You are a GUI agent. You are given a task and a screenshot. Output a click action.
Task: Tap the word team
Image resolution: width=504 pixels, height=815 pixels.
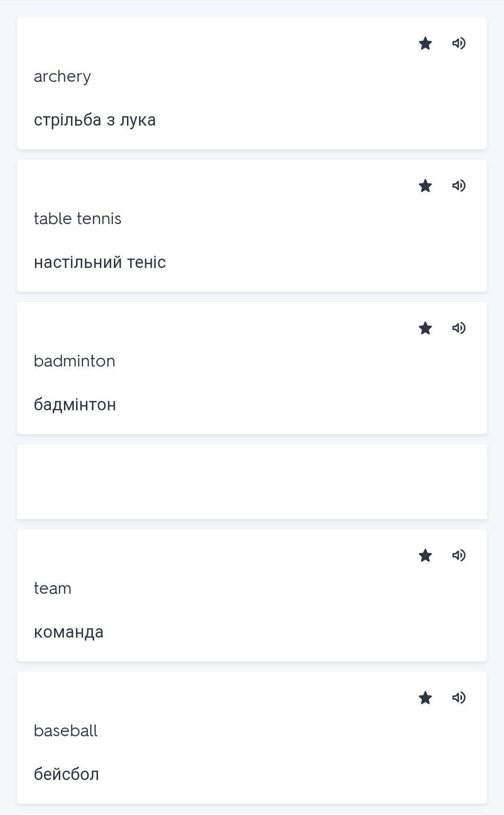(52, 588)
